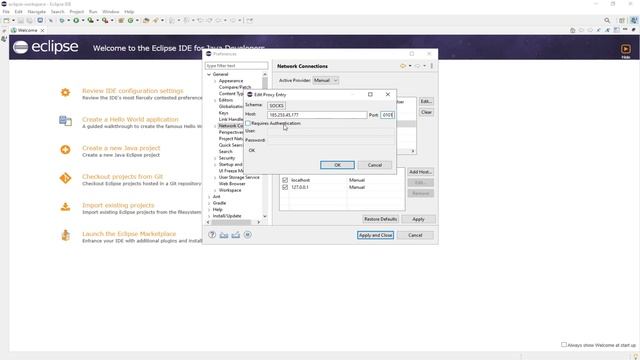This screenshot has width=640, height=360.
Task: Click OK in the Edit Proxy Entry dialog
Action: [x=337, y=165]
